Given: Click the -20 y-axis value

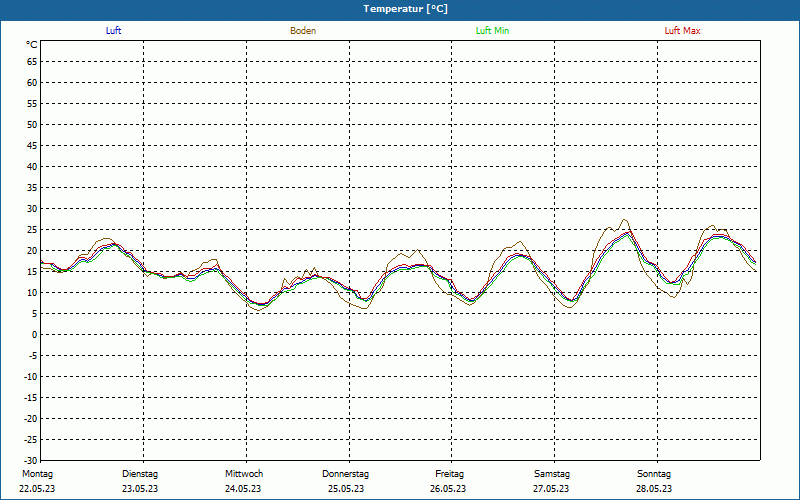Looking at the screenshot, I should (31, 418).
